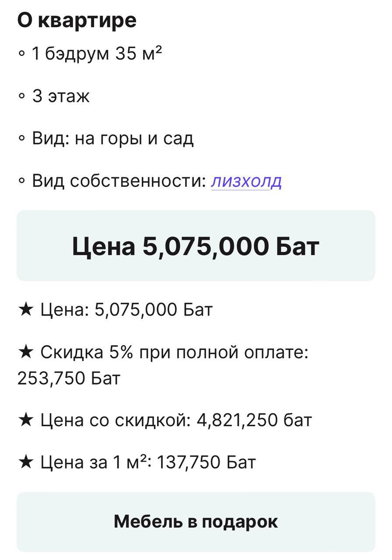This screenshot has height=560, width=392.
Task: Click the 253,750 Бат discount amount
Action: (69, 378)
